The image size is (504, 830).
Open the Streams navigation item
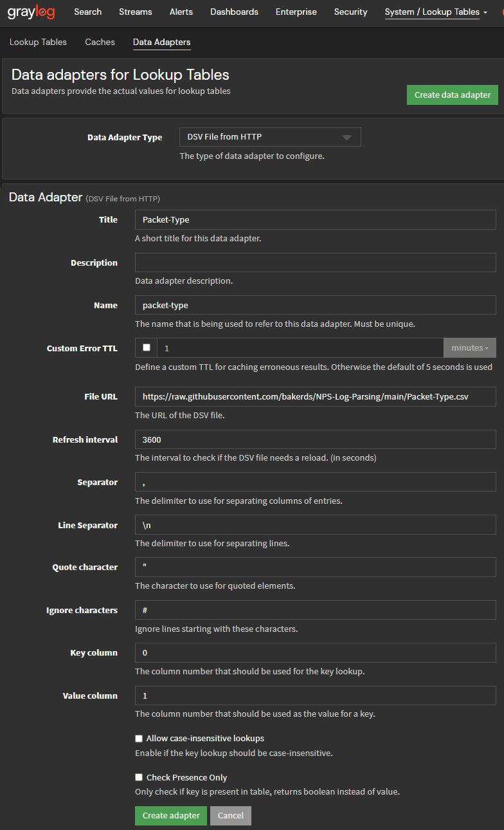pos(135,12)
